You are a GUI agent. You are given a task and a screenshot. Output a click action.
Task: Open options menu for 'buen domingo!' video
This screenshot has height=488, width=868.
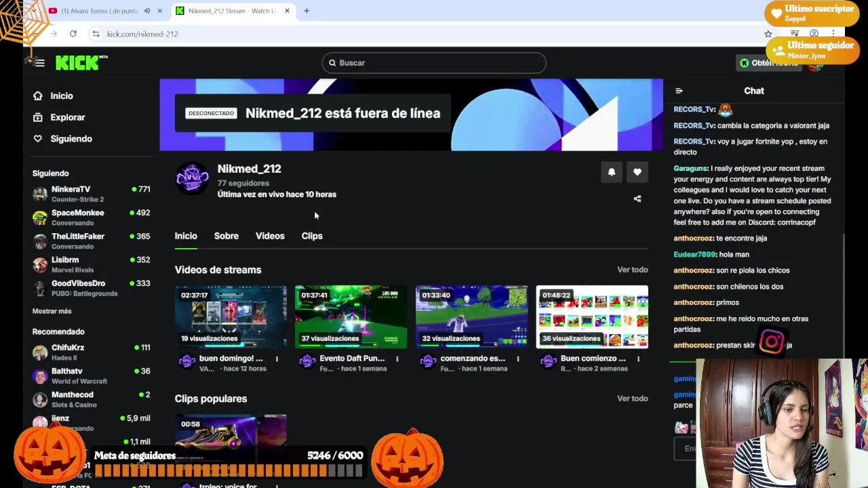277,359
